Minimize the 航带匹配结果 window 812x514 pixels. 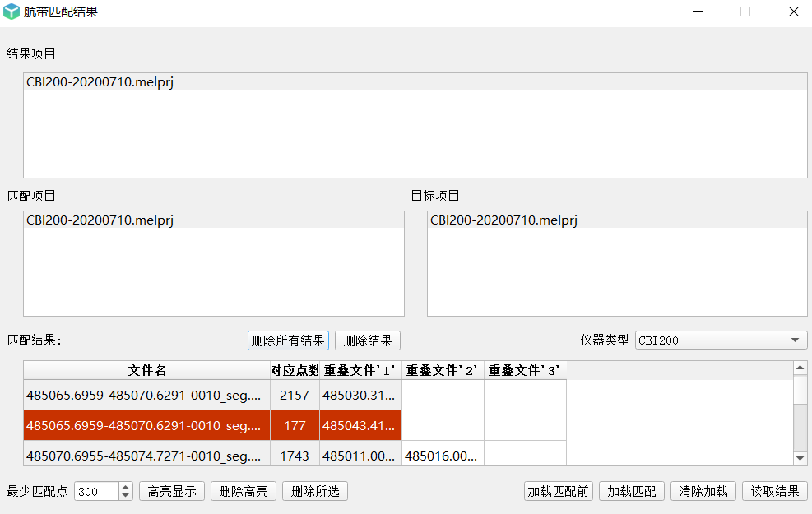pyautogui.click(x=698, y=12)
